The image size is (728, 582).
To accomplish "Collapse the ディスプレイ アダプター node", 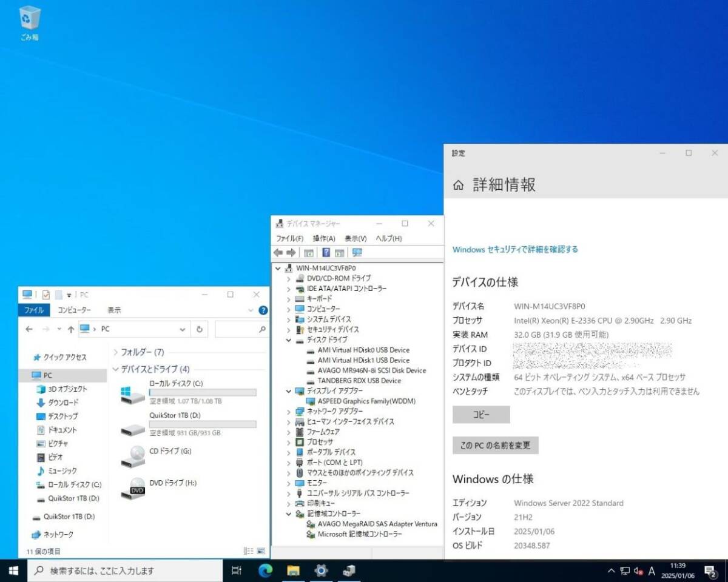I will point(289,391).
